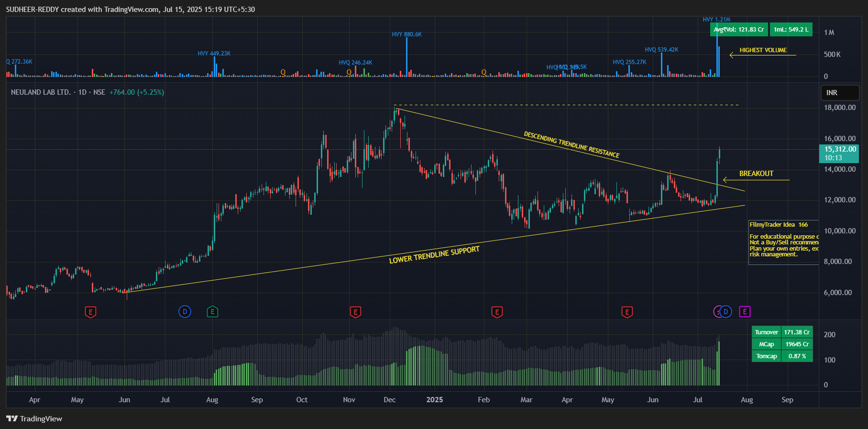Click the blue dividend D marker near July 2025

click(725, 312)
